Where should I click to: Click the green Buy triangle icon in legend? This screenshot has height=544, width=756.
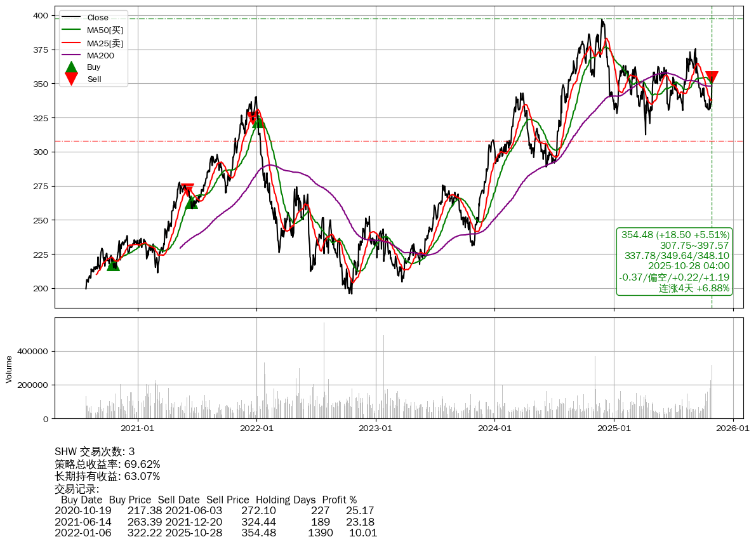72,67
